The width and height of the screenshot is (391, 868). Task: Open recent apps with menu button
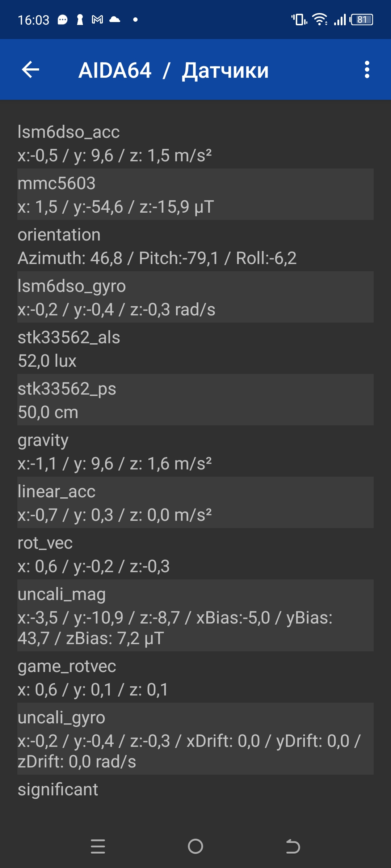click(98, 846)
